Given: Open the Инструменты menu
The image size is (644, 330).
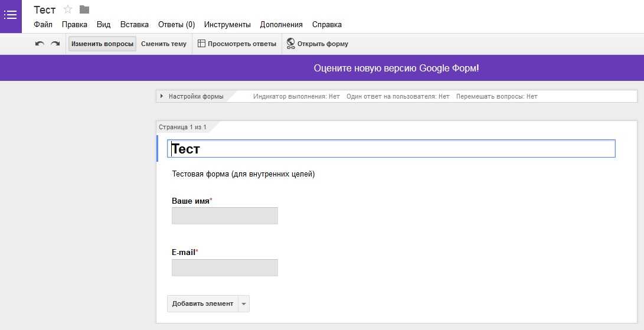Looking at the screenshot, I should [x=227, y=25].
